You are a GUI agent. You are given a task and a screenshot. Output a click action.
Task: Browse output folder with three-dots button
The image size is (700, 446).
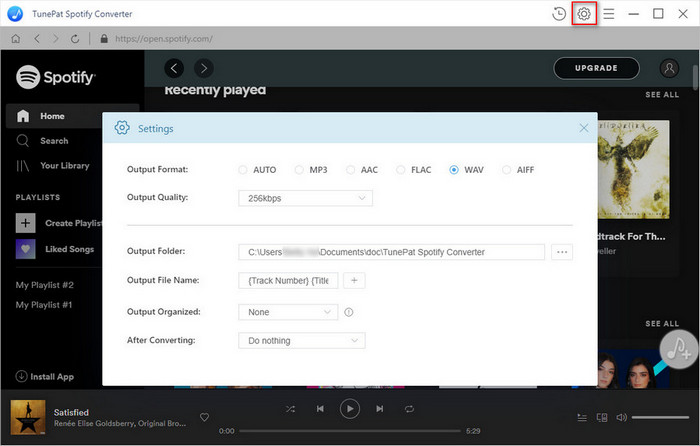point(562,252)
